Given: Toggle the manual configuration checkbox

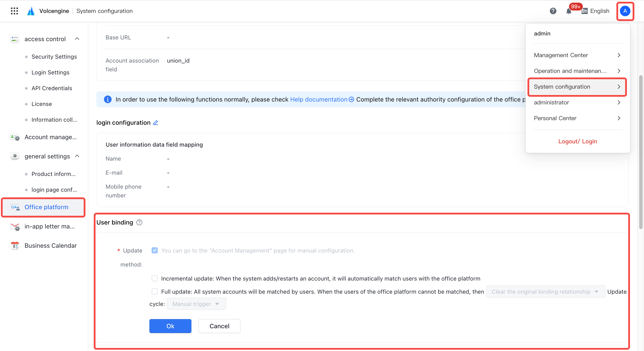Looking at the screenshot, I should 154,251.
